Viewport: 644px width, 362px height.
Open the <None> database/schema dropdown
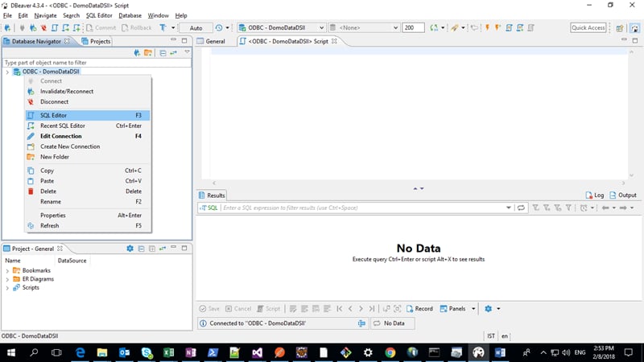pyautogui.click(x=364, y=27)
